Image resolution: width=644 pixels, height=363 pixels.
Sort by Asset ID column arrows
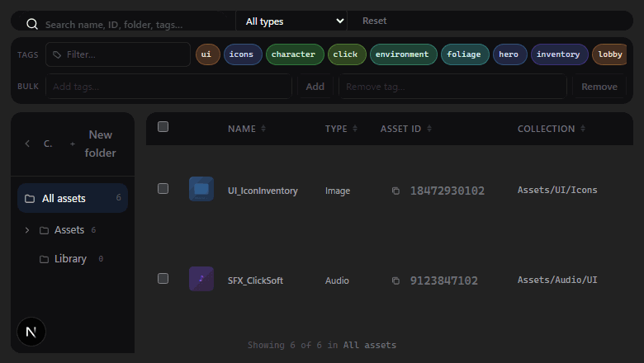pos(429,129)
